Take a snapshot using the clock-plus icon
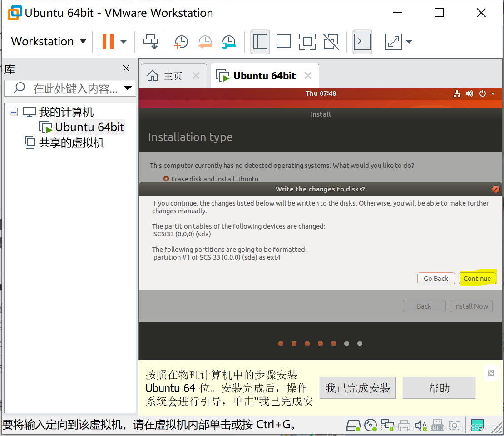This screenshot has width=504, height=436. point(181,42)
